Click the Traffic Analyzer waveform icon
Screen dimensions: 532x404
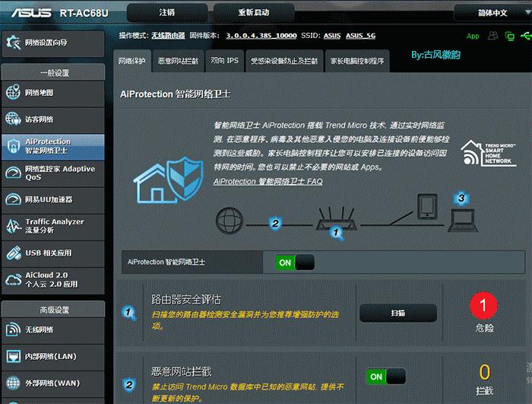13,226
